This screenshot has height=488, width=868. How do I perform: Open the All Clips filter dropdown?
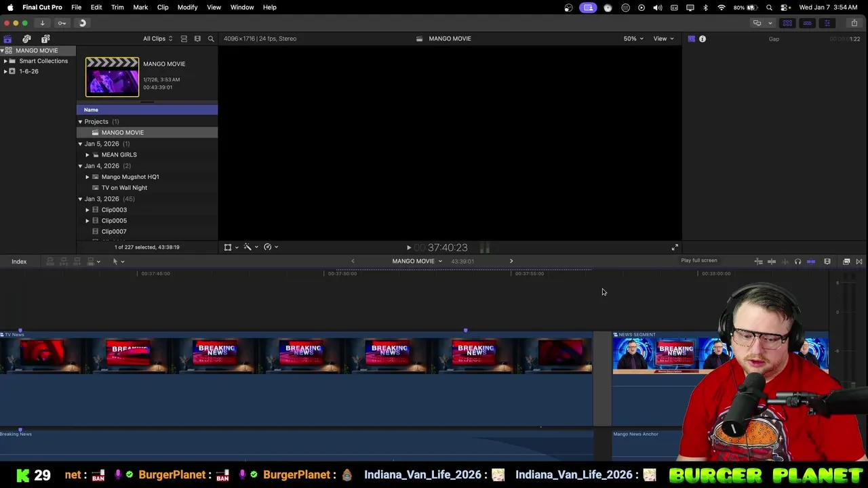[x=157, y=39]
